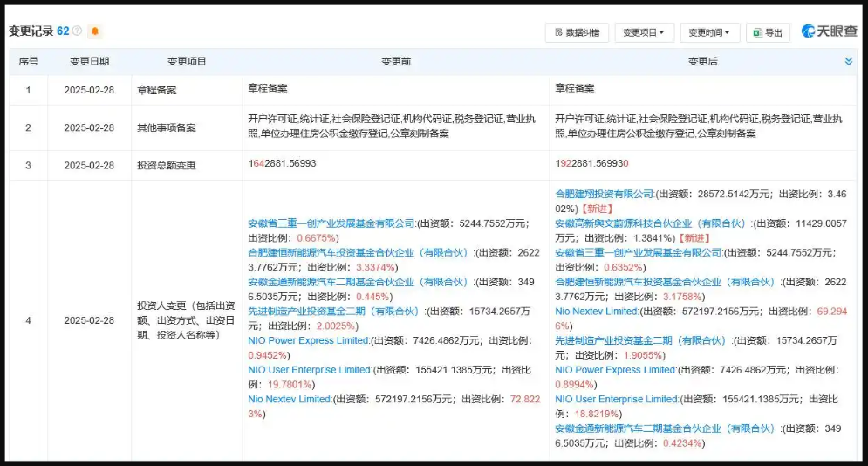Click the 变更后 column header
Screen dimensions: 868x466
pyautogui.click(x=702, y=61)
